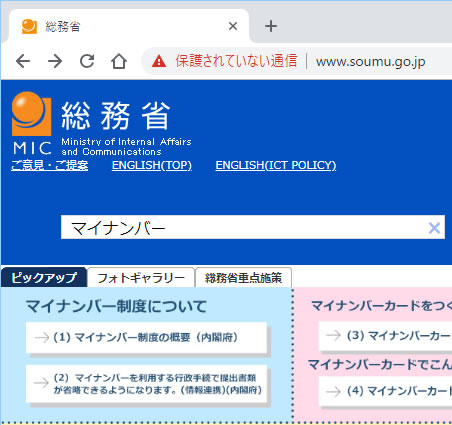Click the red not-secure warning triangle
Viewport: 452px width, 425px height.
coord(159,61)
